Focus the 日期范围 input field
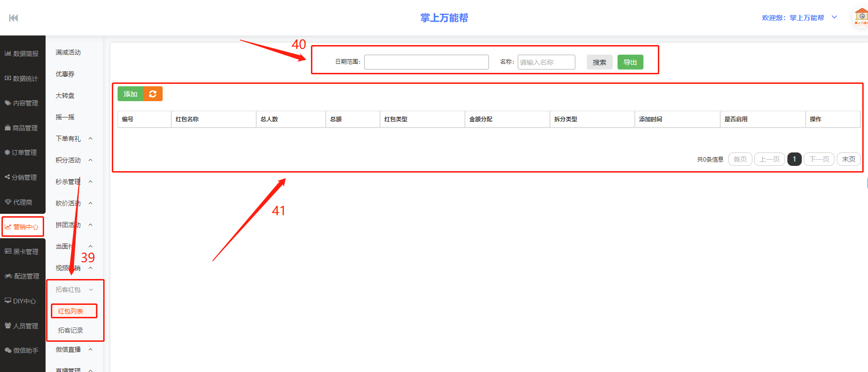Viewport: 868px width, 372px height. (426, 62)
